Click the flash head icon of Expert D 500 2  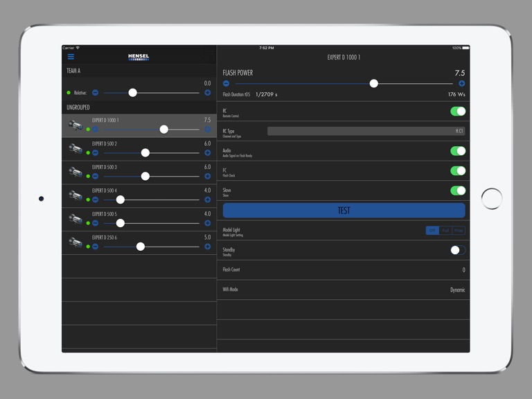tap(76, 149)
